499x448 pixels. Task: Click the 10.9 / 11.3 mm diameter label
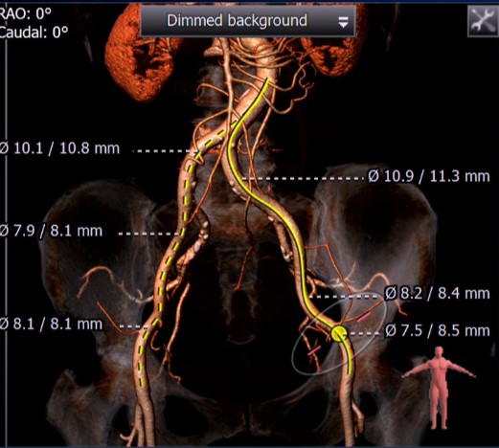coord(429,176)
